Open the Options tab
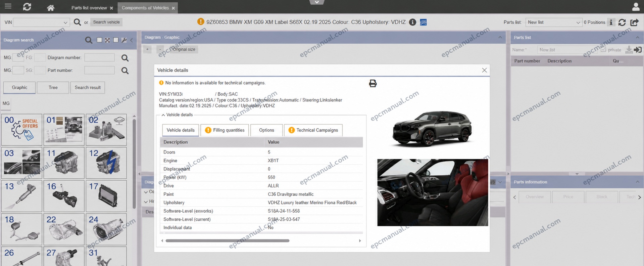 point(266,130)
